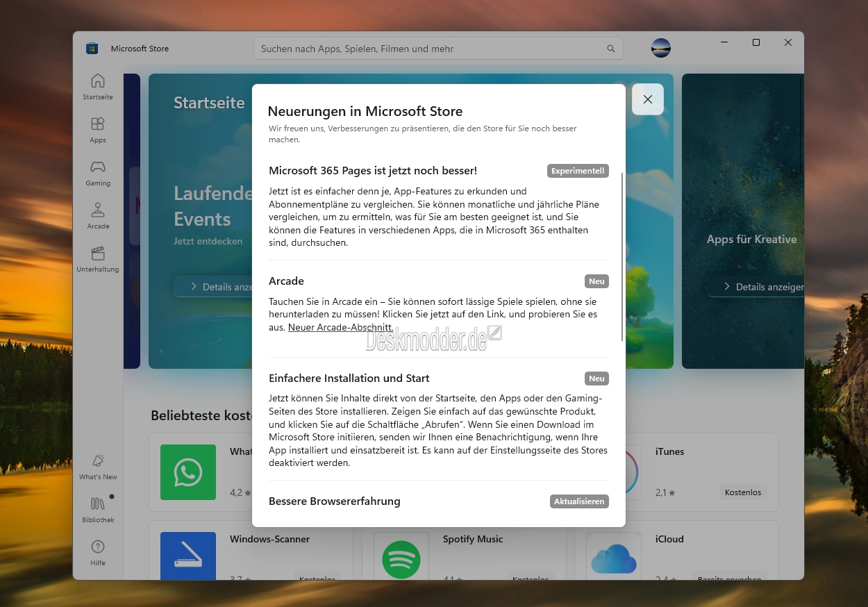
Task: Click the Apps für Kreative banner title
Action: tap(751, 240)
